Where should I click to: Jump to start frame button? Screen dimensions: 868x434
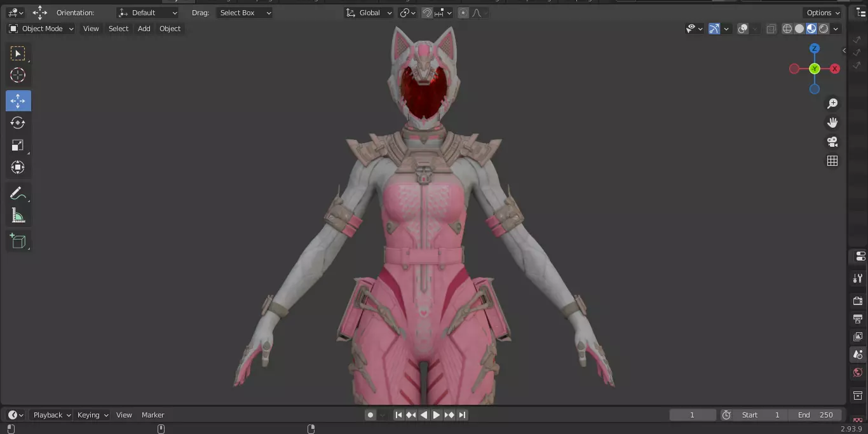point(398,415)
